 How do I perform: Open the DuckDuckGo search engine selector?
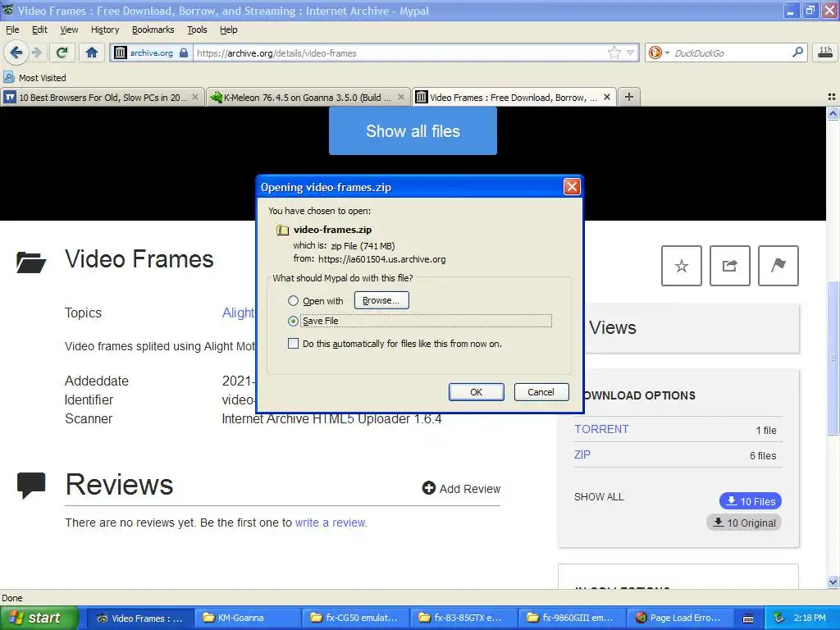(659, 52)
